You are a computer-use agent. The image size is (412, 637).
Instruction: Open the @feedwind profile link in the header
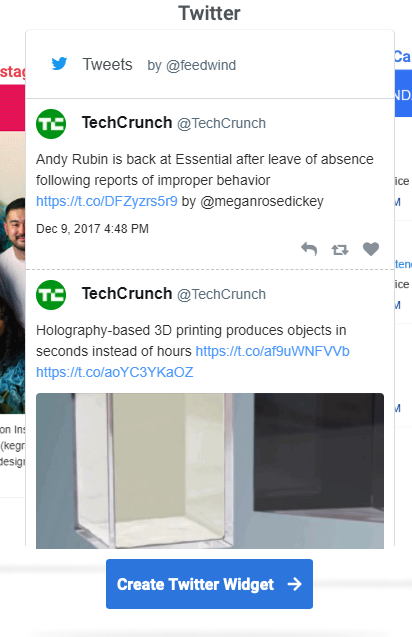point(201,65)
